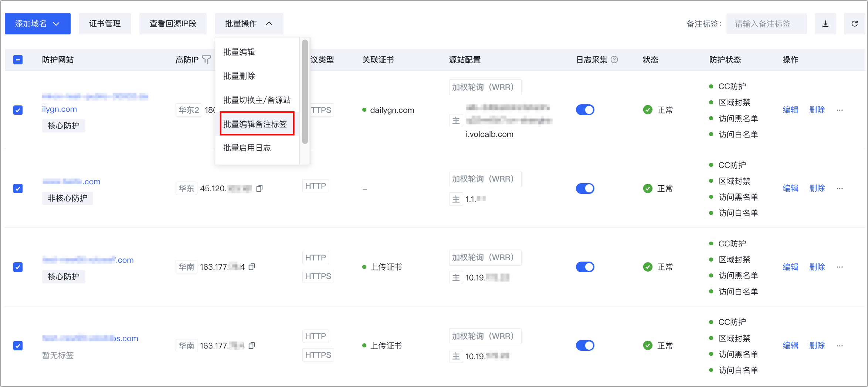Edit the dailygn.com row
The width and height of the screenshot is (868, 387).
[x=790, y=110]
